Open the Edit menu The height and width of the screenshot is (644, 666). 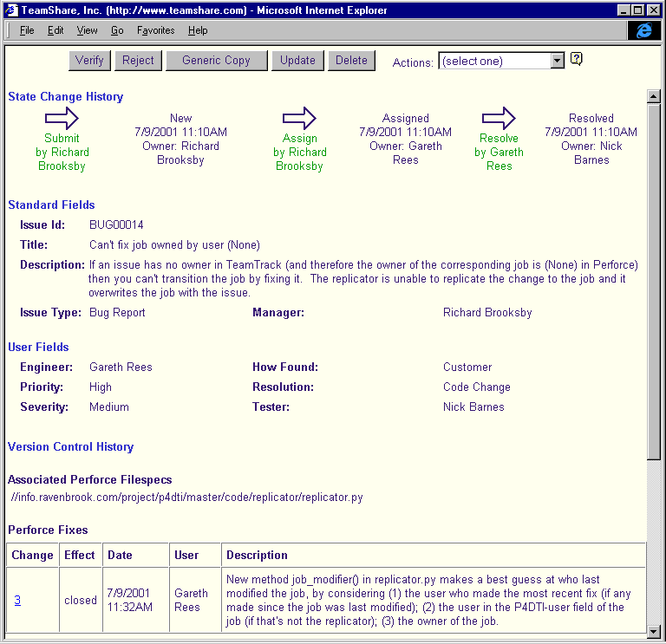(x=55, y=30)
